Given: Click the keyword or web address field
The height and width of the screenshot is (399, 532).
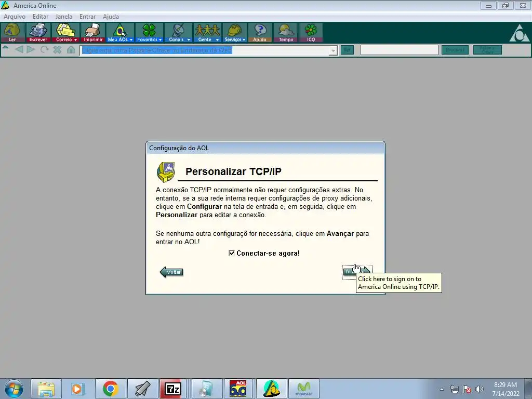Looking at the screenshot, I should pos(205,50).
